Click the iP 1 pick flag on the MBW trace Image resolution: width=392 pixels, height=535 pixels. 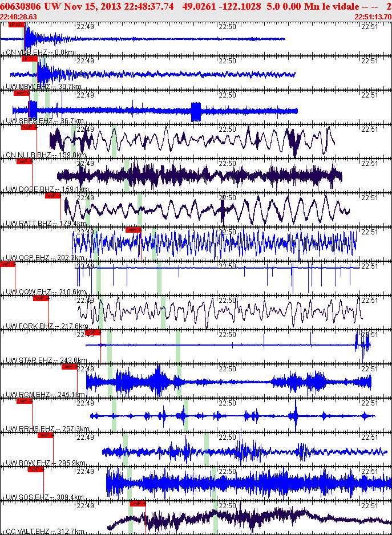coord(29,59)
